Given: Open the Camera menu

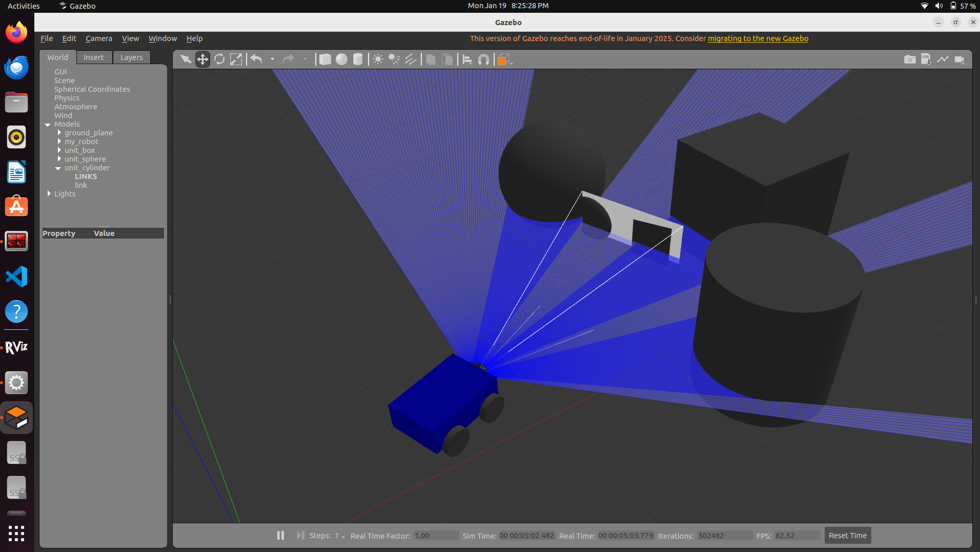Looking at the screenshot, I should pyautogui.click(x=99, y=38).
